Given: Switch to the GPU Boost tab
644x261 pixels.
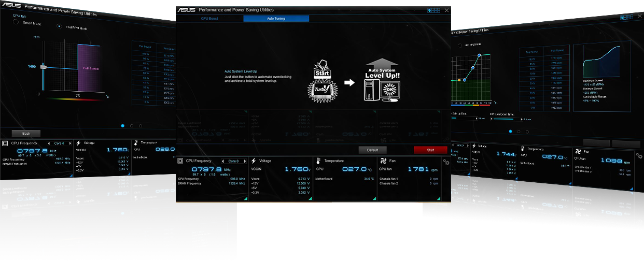Looking at the screenshot, I should click(209, 19).
